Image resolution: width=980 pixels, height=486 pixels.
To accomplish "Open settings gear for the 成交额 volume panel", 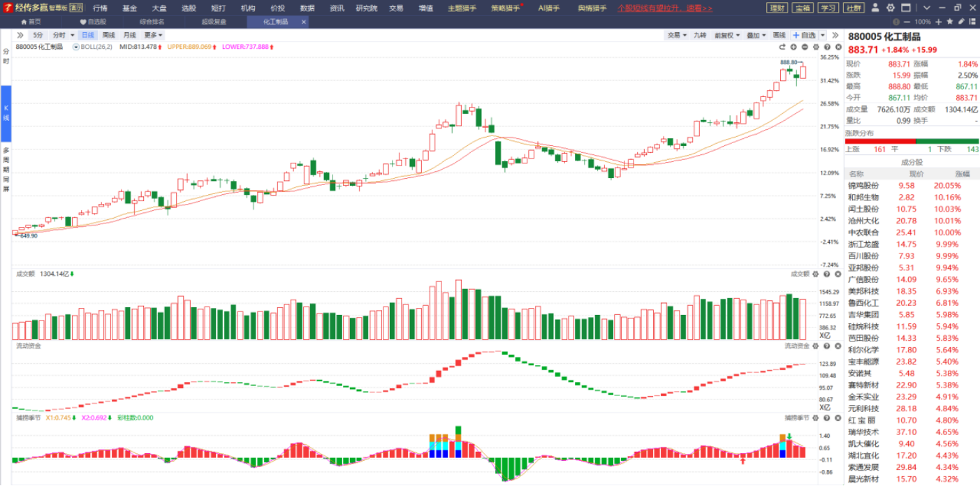I will [815, 274].
